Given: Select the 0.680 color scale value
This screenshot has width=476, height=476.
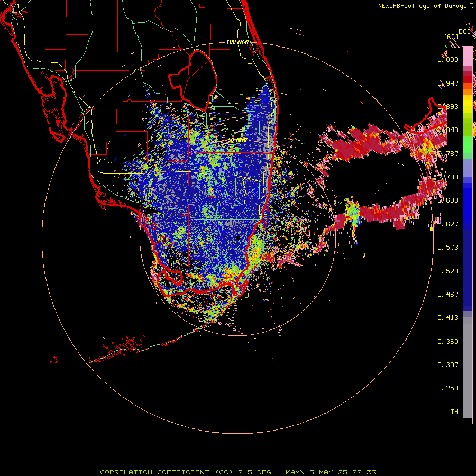Looking at the screenshot, I should point(448,200).
